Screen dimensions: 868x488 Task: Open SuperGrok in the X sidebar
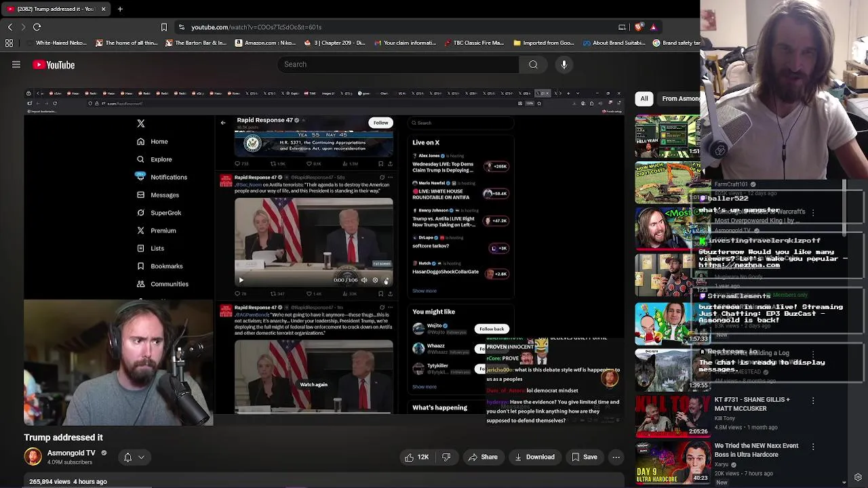(159, 213)
